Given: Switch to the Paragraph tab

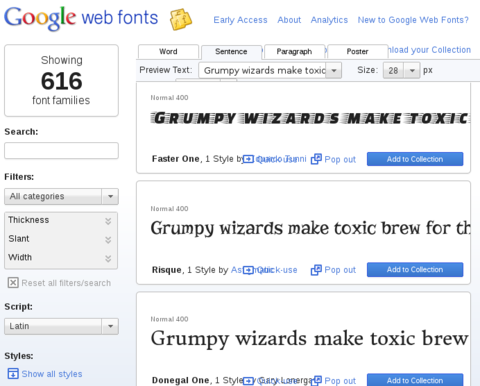Looking at the screenshot, I should 294,52.
